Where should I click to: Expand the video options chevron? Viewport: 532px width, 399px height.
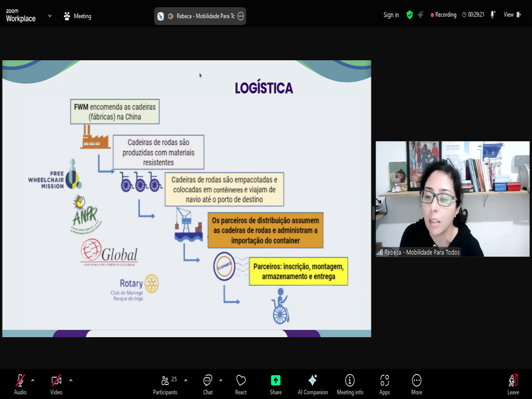click(71, 380)
